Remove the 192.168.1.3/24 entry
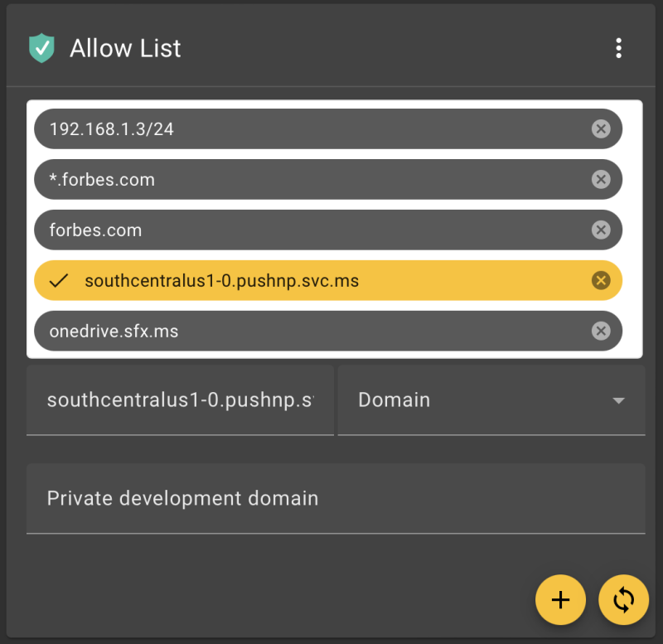663x644 pixels. click(x=601, y=128)
